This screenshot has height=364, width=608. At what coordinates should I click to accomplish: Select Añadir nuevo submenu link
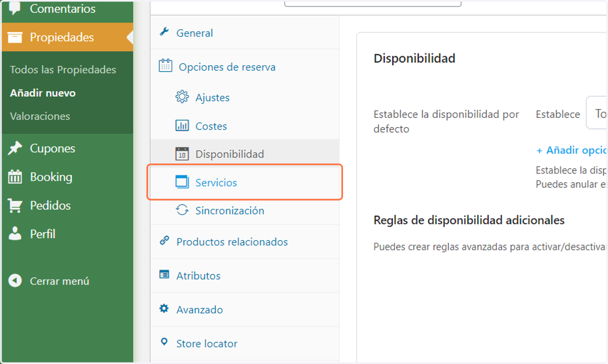(x=43, y=93)
